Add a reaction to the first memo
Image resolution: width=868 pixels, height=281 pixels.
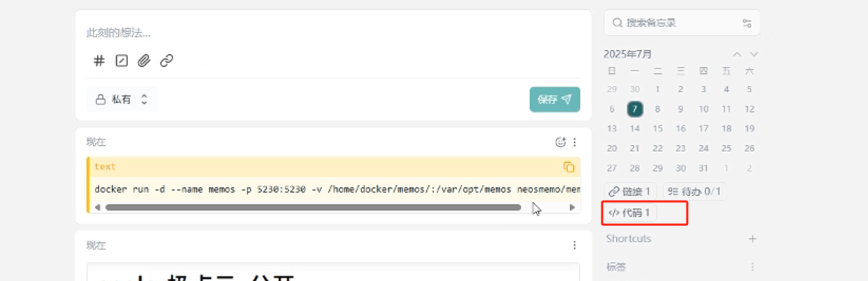pyautogui.click(x=561, y=142)
